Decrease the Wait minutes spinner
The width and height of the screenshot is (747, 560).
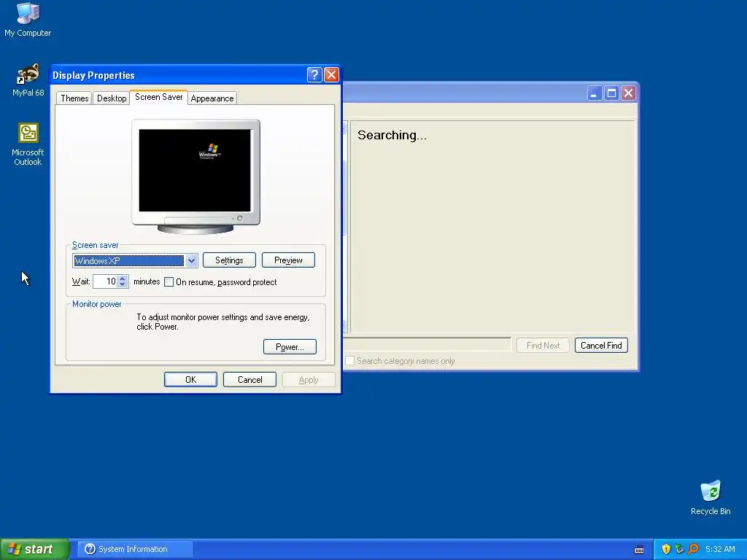pyautogui.click(x=123, y=285)
